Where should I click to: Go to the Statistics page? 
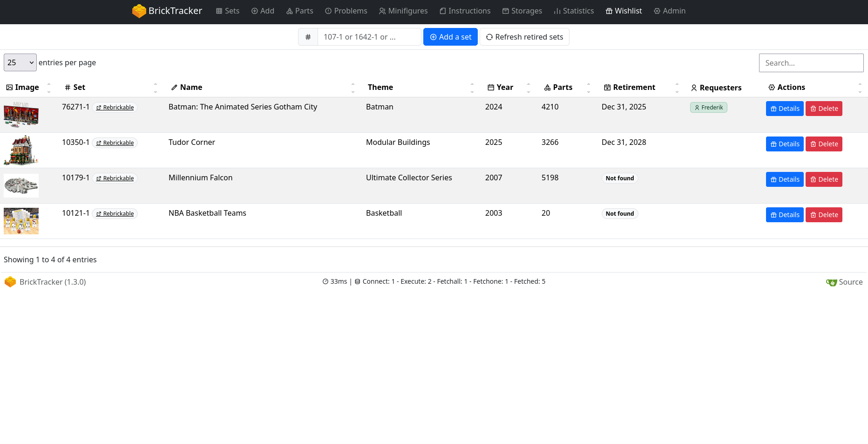coord(573,11)
